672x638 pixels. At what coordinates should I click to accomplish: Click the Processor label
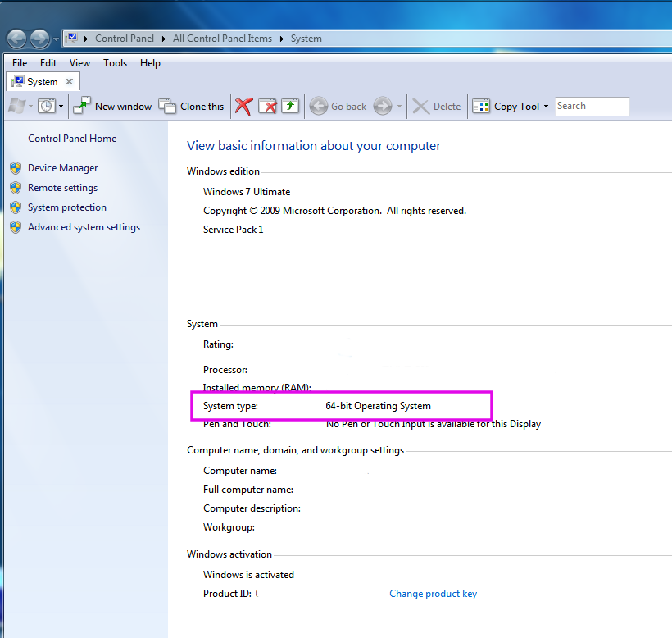click(225, 370)
